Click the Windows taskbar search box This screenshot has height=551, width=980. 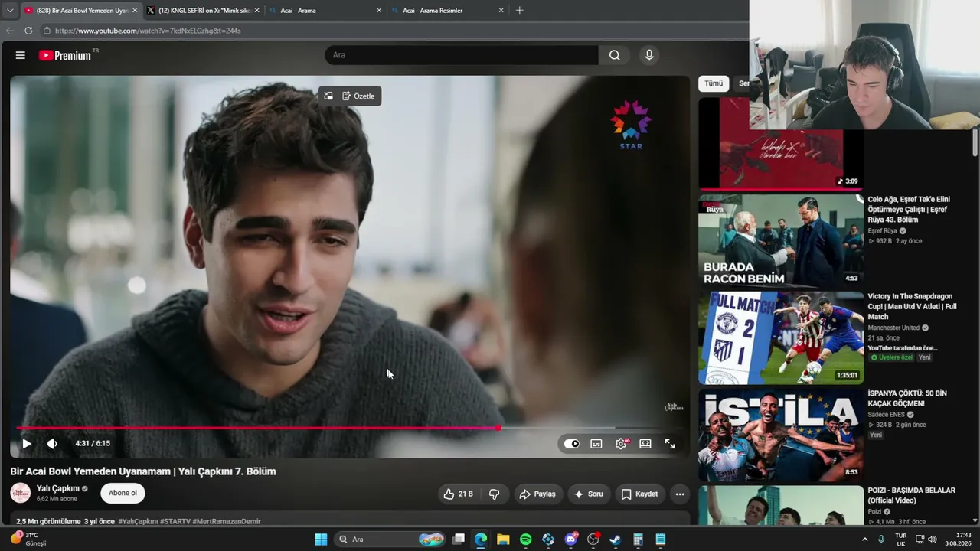(x=391, y=540)
